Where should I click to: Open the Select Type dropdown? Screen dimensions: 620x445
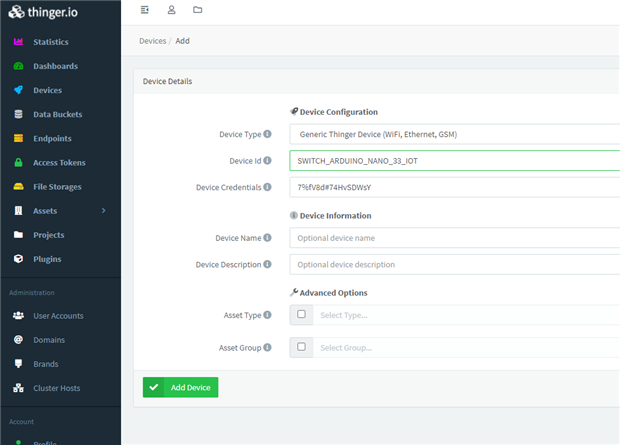tap(467, 315)
